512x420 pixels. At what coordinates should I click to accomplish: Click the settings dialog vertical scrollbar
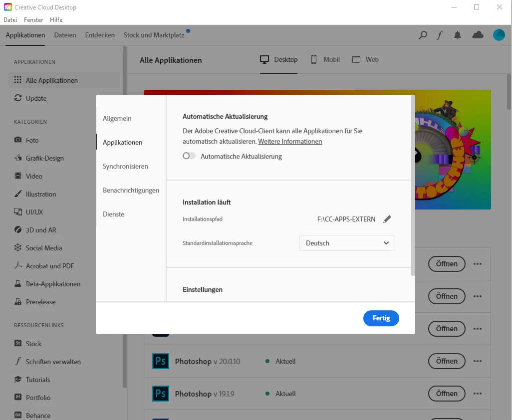[413, 186]
